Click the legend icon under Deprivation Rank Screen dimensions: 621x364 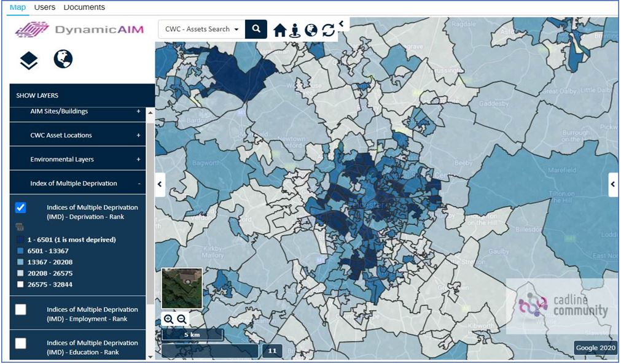click(20, 227)
